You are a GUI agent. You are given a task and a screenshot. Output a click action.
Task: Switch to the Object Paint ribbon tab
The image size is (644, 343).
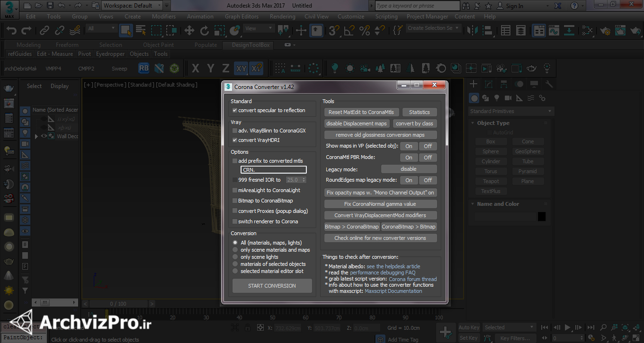tap(158, 45)
